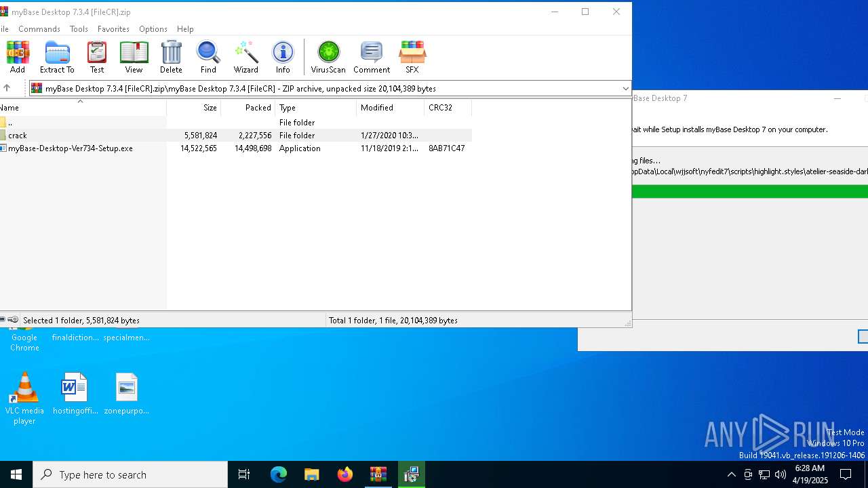This screenshot has height=488, width=868.
Task: Click 'Selected 1 folder' status text
Action: [81, 321]
